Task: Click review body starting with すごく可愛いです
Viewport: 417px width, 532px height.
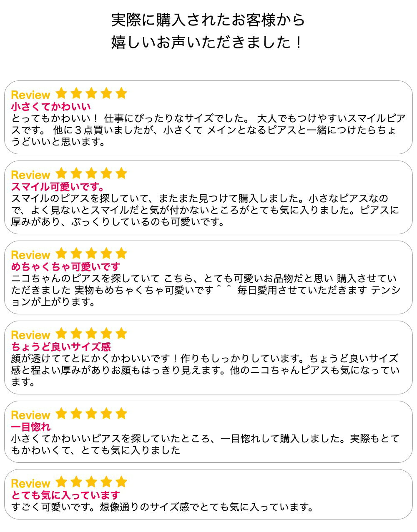Action: (x=163, y=507)
